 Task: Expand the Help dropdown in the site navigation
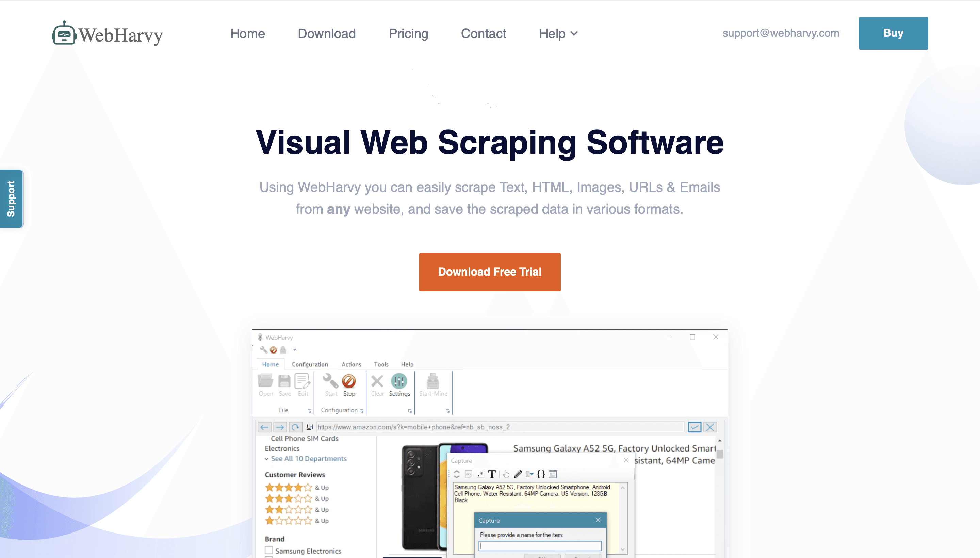pyautogui.click(x=558, y=34)
